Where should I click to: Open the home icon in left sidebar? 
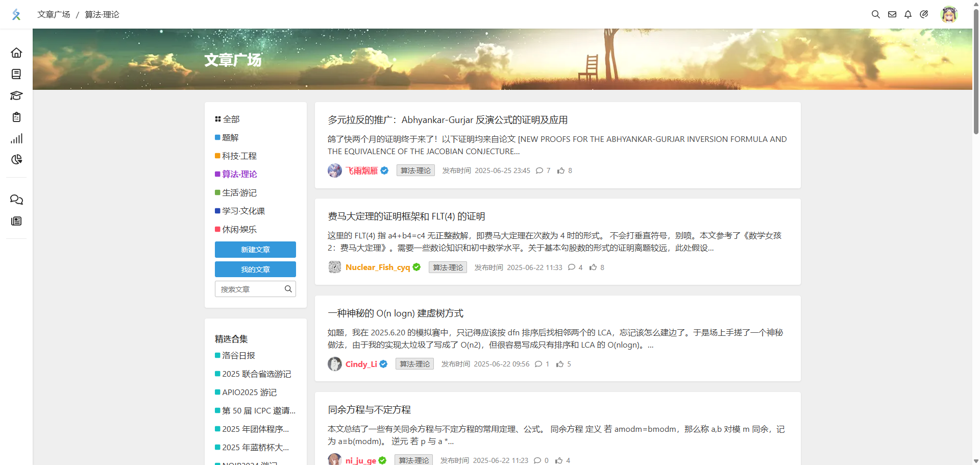tap(16, 53)
